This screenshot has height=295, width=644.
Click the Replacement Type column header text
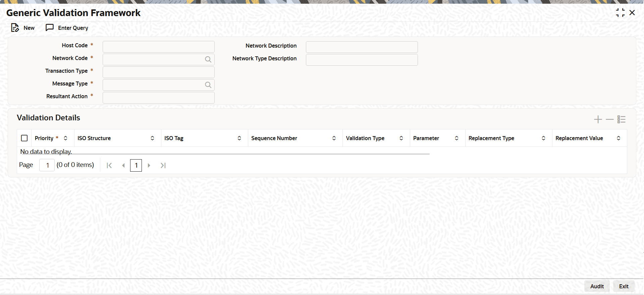pyautogui.click(x=491, y=138)
